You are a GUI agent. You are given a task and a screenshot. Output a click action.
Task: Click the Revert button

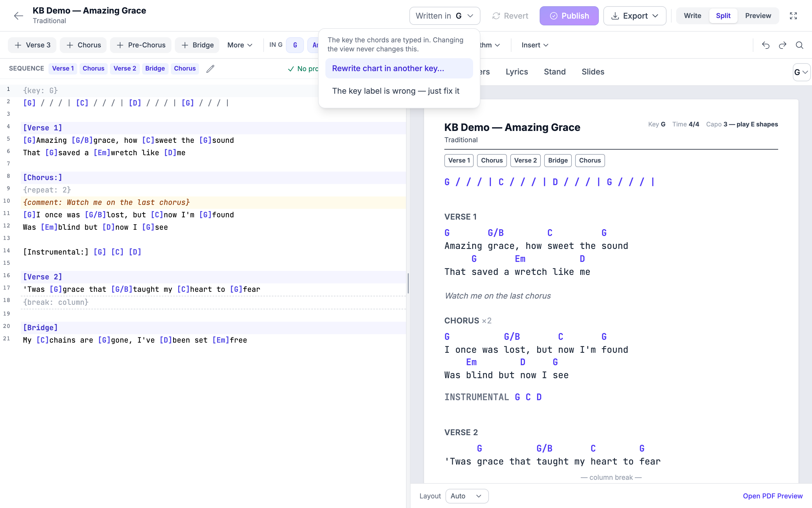[510, 16]
